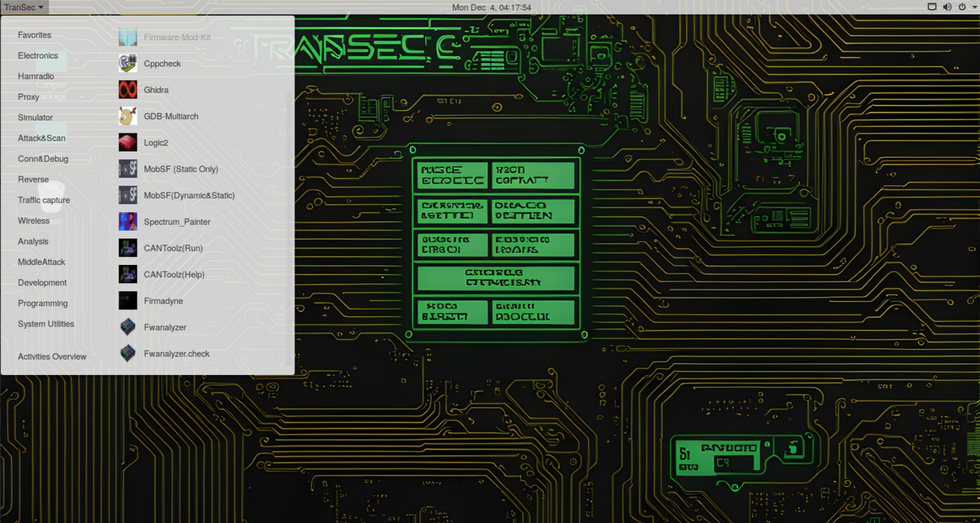Screen dimensions: 980x523
Task: Select the MiddleAttack category
Action: (41, 262)
